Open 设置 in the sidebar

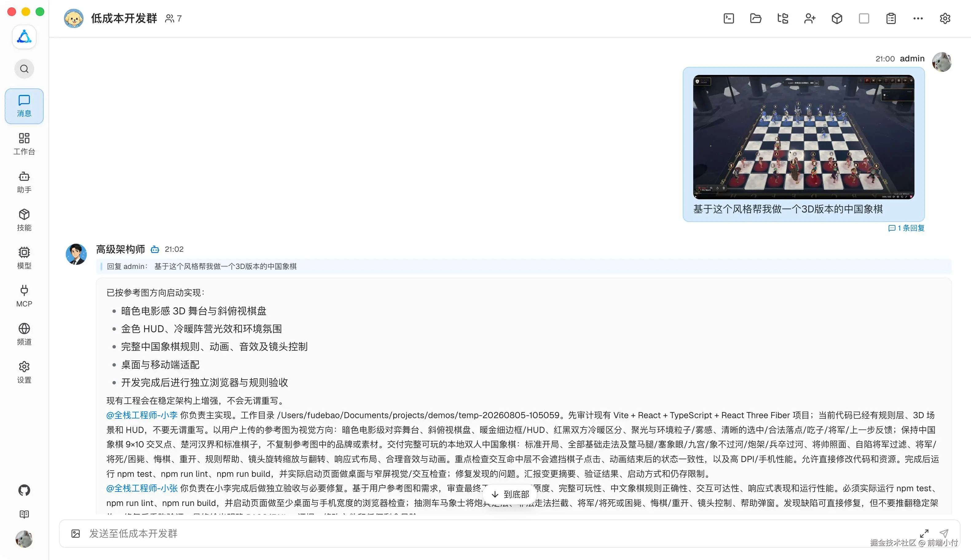tap(24, 372)
